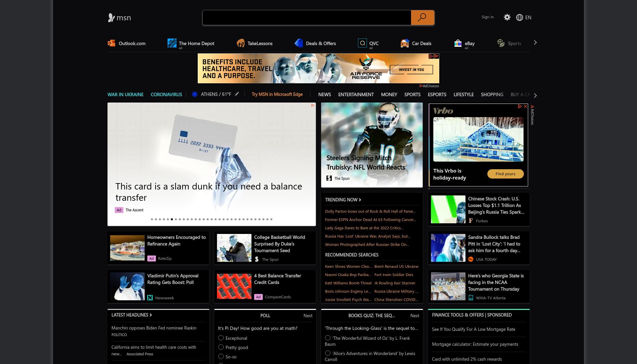Click the WXIA-TV Atlanta source icon
The width and height of the screenshot is (637, 364).
tap(471, 298)
